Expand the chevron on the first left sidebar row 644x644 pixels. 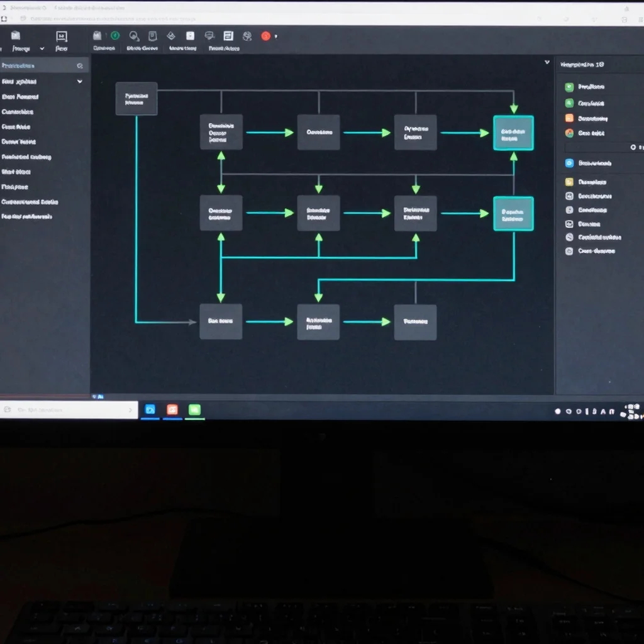80,81
